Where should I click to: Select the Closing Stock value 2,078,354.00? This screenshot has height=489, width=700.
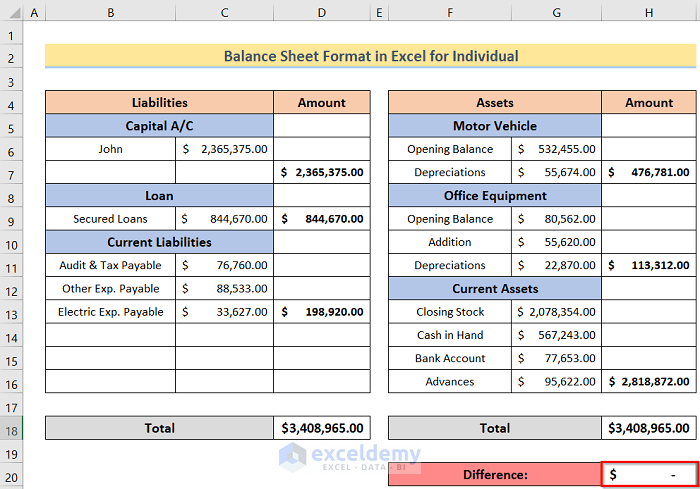pyautogui.click(x=557, y=312)
